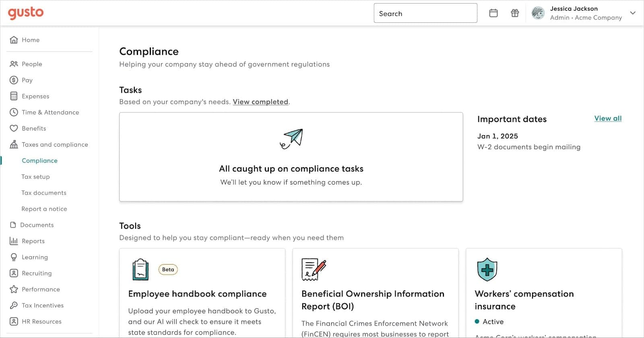Click the Search input field
The height and width of the screenshot is (338, 644).
pos(425,13)
